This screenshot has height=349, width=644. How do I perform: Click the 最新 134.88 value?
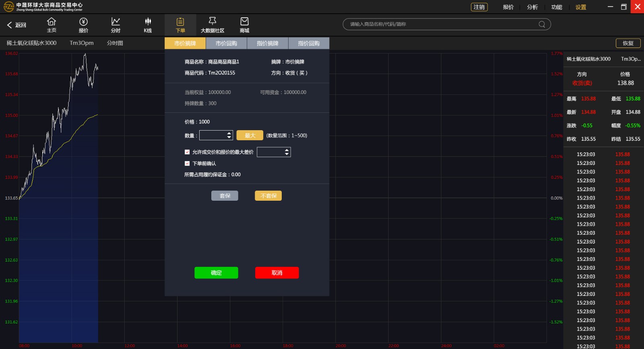point(588,112)
